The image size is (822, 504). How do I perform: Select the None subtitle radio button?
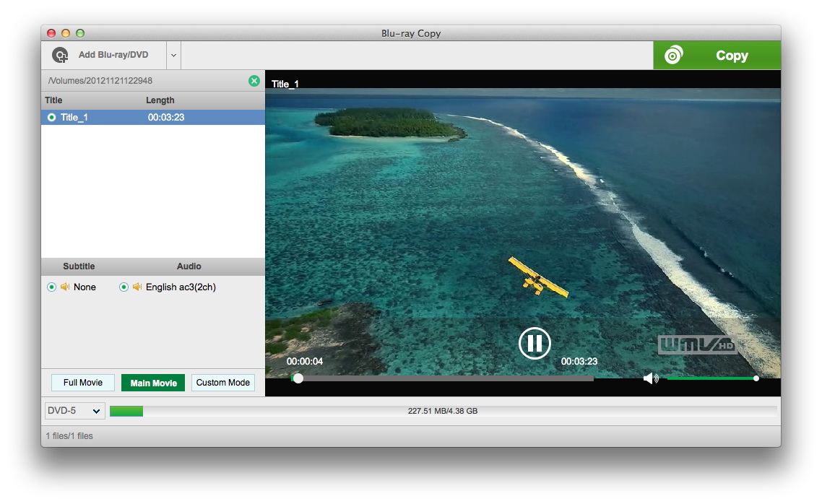pyautogui.click(x=51, y=287)
